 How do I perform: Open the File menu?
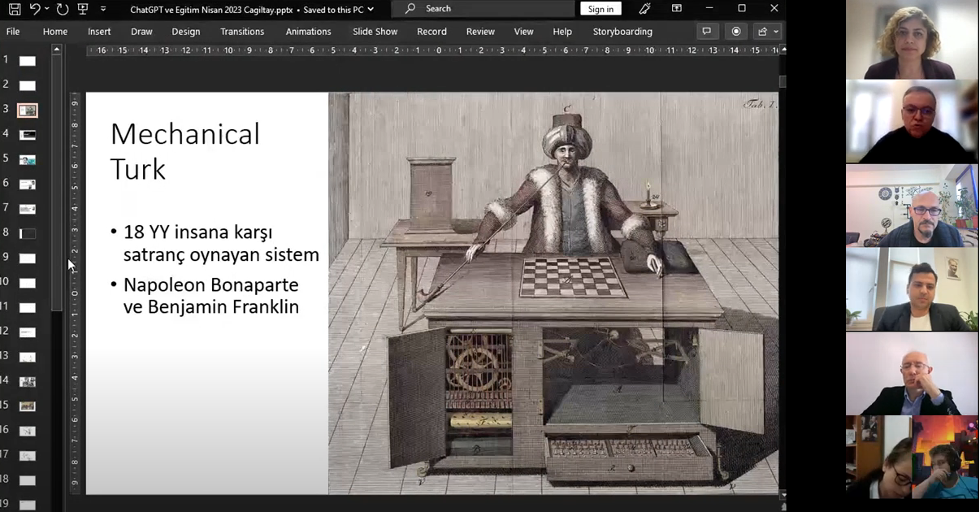pos(13,32)
